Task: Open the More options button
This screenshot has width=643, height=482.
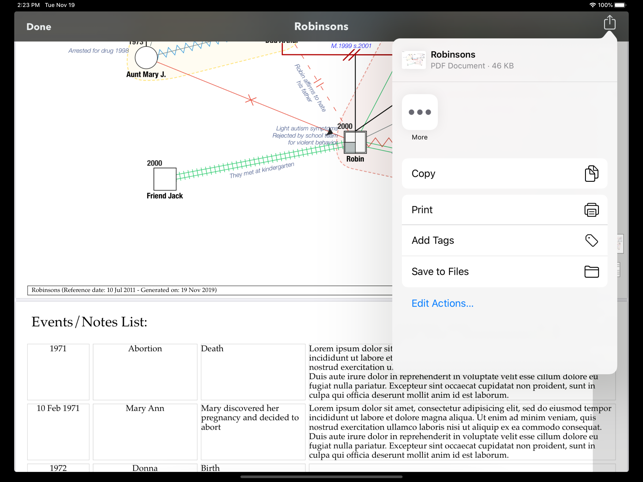Action: click(419, 113)
